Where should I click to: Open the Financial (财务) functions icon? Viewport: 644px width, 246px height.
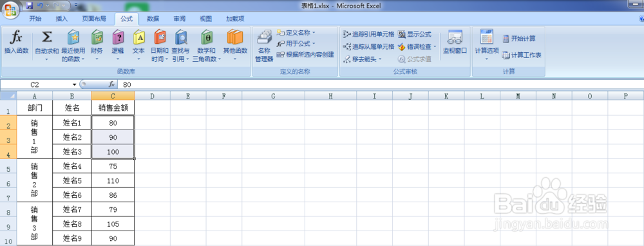point(97,38)
